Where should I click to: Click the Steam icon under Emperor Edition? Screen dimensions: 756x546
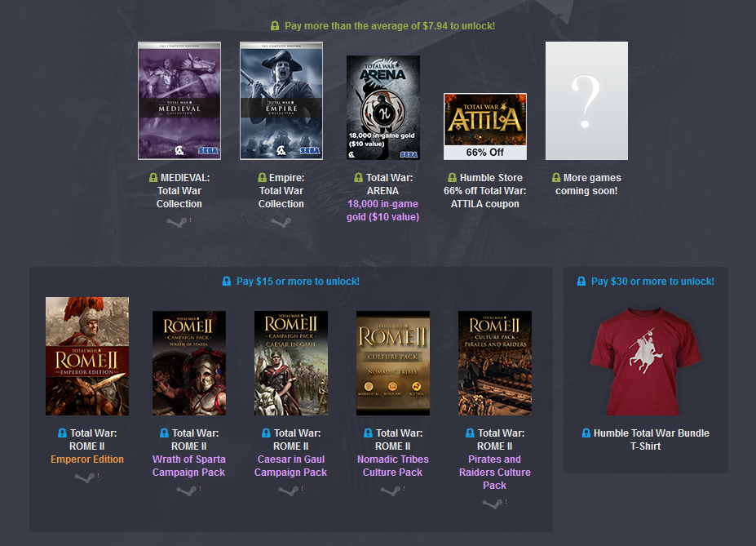(84, 477)
